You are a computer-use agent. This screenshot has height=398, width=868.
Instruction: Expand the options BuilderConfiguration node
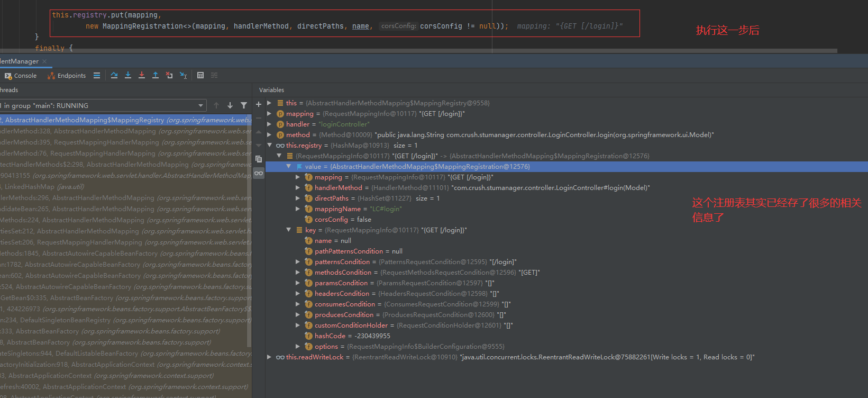[298, 346]
